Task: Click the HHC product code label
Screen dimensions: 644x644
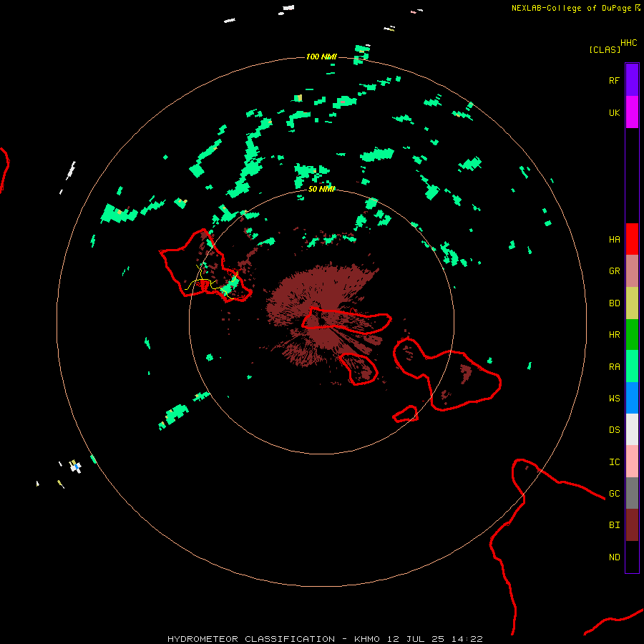Action: click(x=628, y=43)
